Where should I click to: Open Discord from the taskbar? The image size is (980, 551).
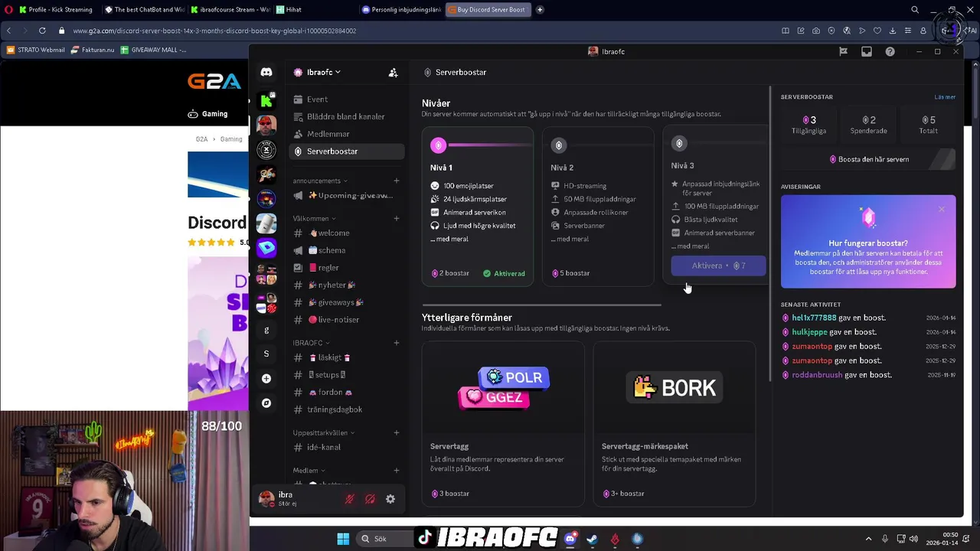tap(570, 539)
